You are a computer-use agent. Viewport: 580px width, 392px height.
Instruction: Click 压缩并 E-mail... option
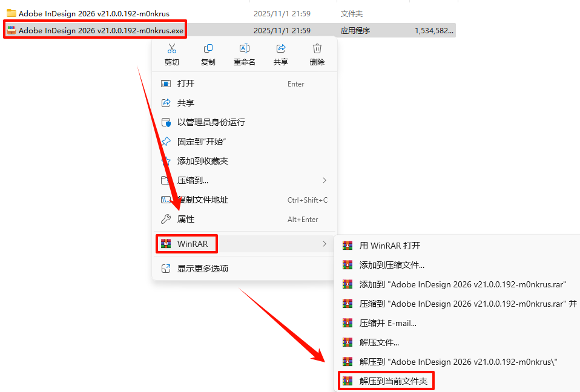(x=458, y=323)
